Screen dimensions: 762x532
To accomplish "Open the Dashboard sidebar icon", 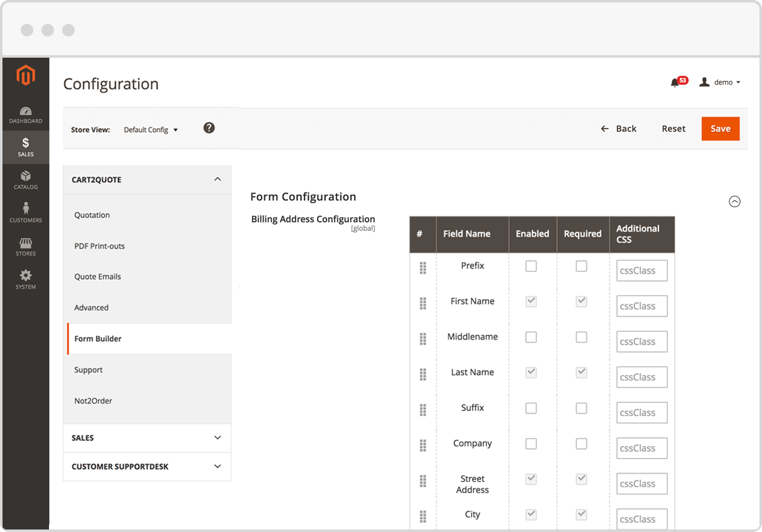I will click(26, 115).
